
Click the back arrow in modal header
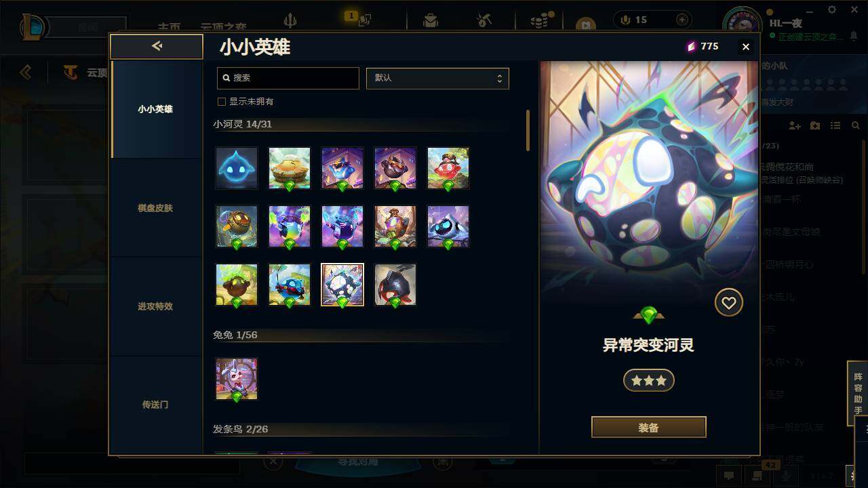(x=157, y=46)
